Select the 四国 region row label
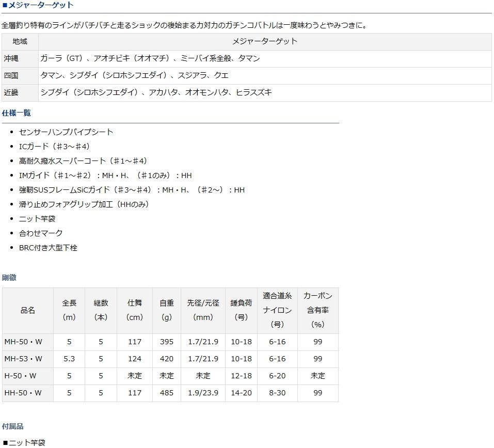494x448 pixels. tap(11, 75)
